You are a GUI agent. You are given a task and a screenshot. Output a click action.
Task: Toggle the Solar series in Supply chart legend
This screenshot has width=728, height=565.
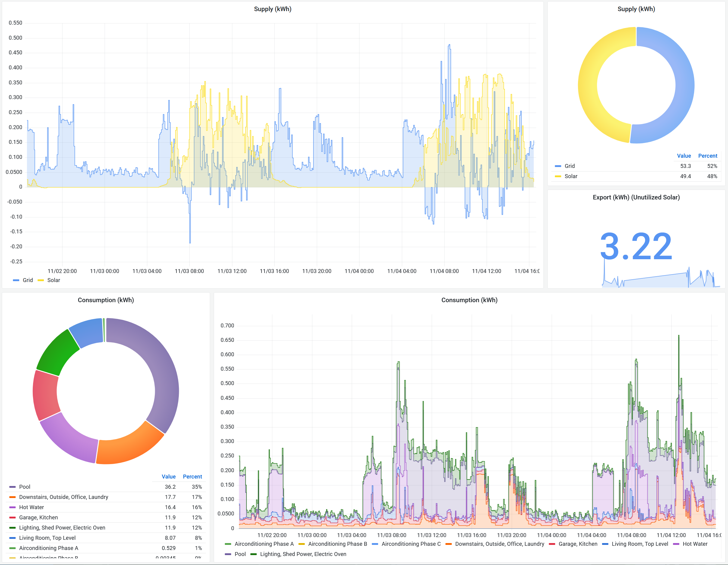coord(53,280)
